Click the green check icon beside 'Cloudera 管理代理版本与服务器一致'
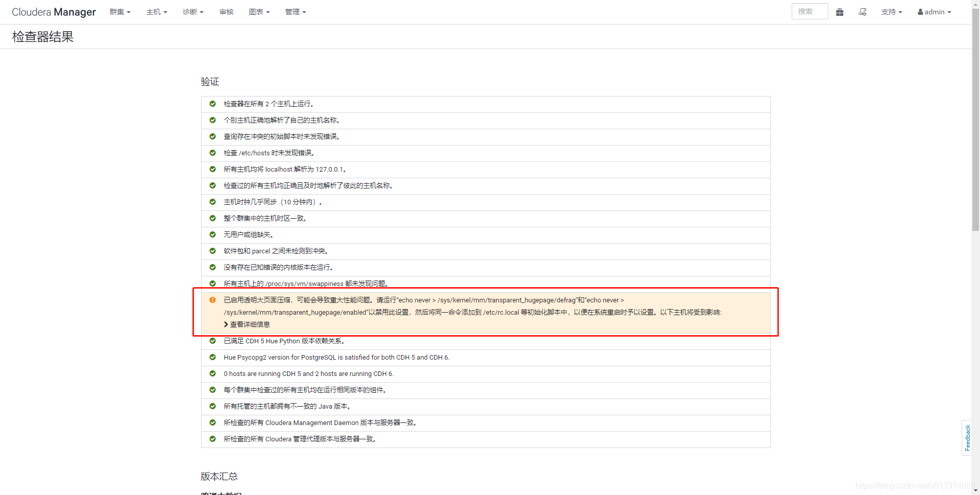The height and width of the screenshot is (495, 980). [x=212, y=439]
